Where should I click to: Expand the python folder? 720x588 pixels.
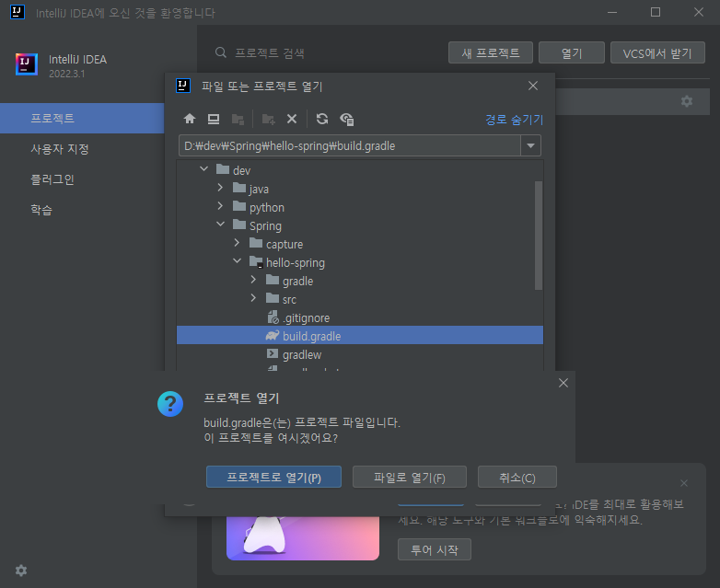220,206
